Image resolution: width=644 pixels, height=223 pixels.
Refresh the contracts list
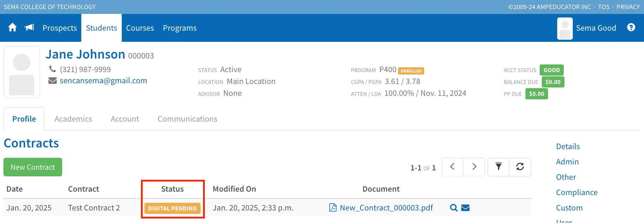pos(520,167)
